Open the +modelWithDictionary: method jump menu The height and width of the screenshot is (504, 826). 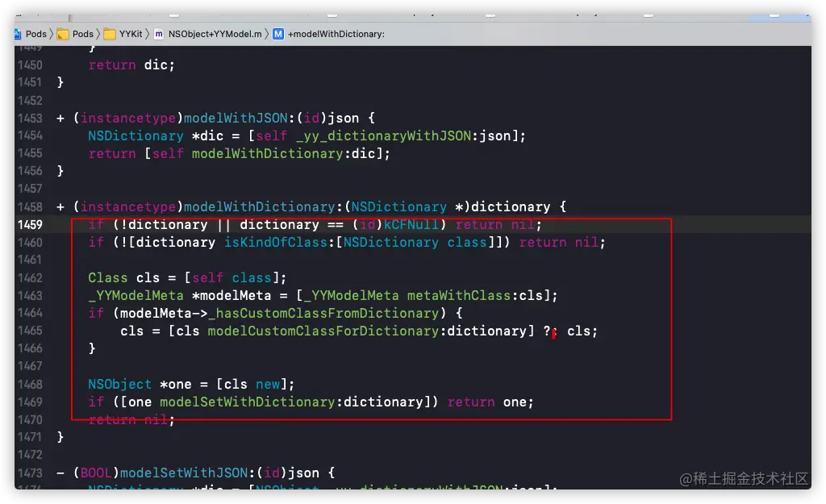[x=336, y=34]
